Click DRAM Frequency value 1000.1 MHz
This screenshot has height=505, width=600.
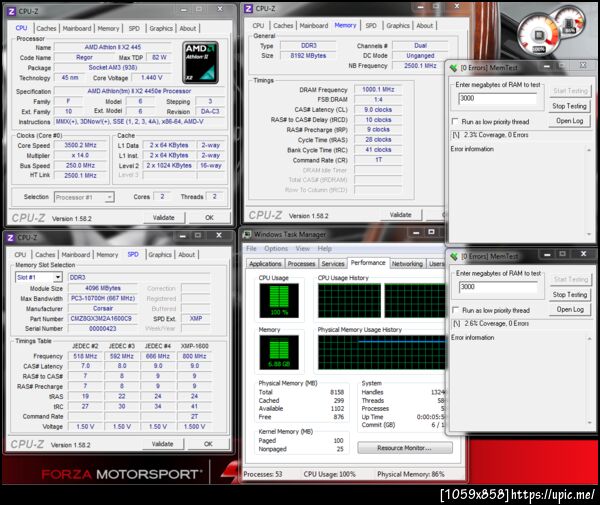tap(378, 89)
